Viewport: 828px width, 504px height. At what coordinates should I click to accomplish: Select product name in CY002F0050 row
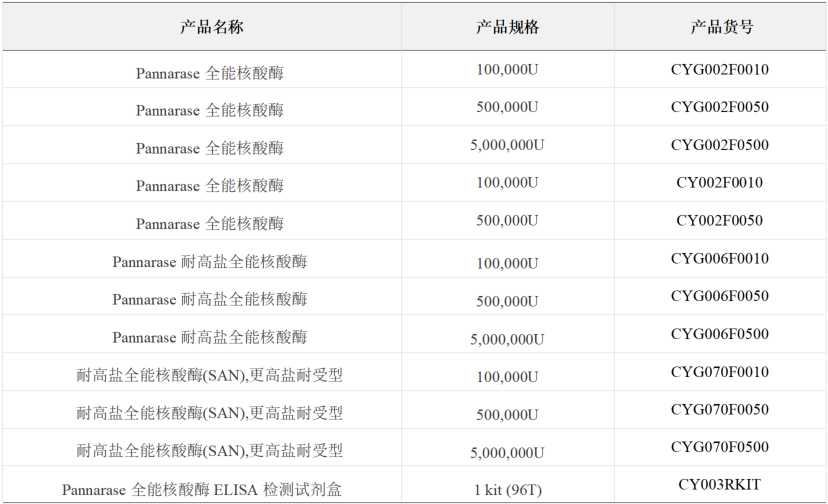click(210, 224)
